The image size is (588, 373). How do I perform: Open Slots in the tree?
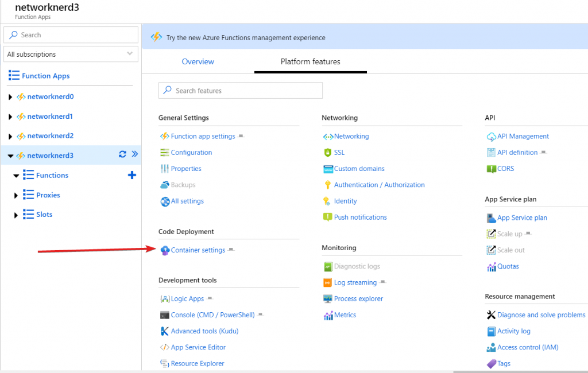coord(44,215)
